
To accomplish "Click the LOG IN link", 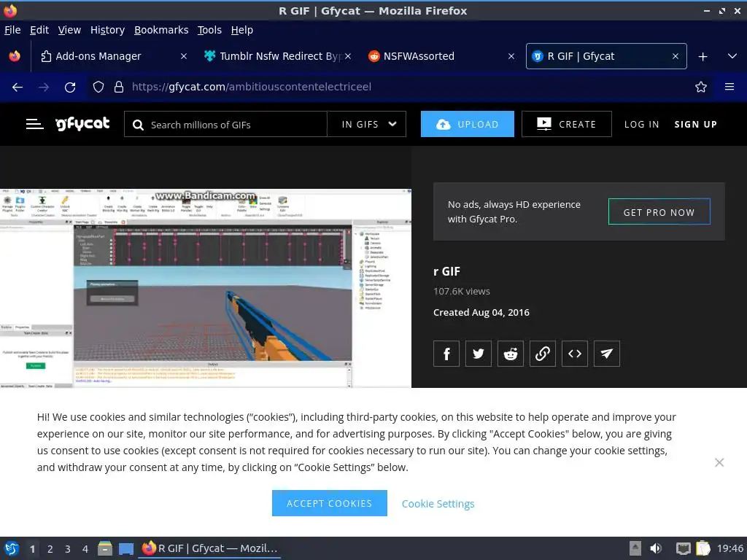I will pos(642,124).
